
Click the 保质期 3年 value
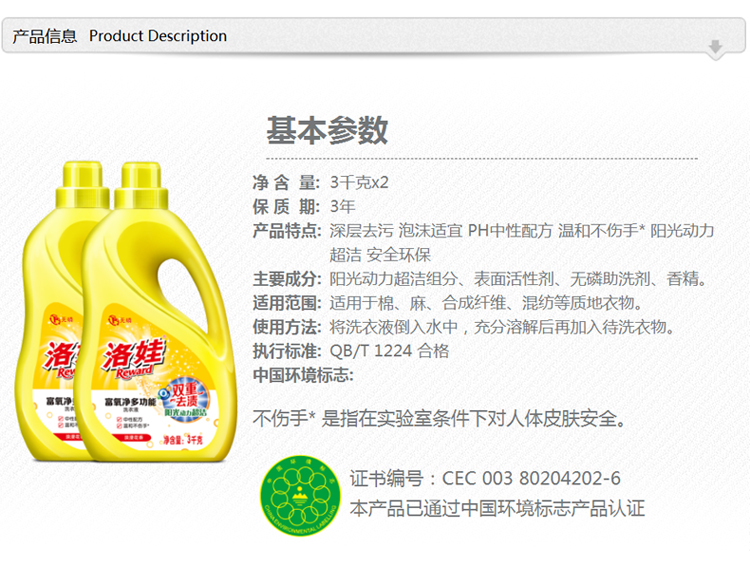(x=342, y=207)
